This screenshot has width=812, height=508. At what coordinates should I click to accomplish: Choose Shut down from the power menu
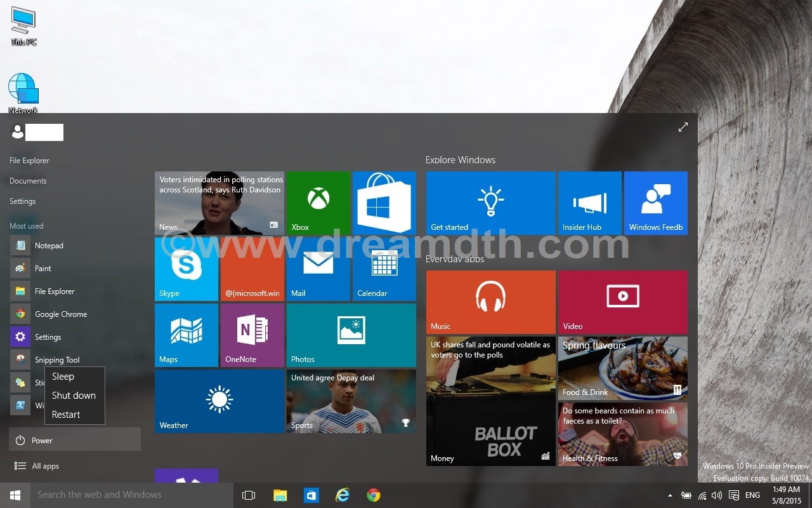click(x=75, y=396)
